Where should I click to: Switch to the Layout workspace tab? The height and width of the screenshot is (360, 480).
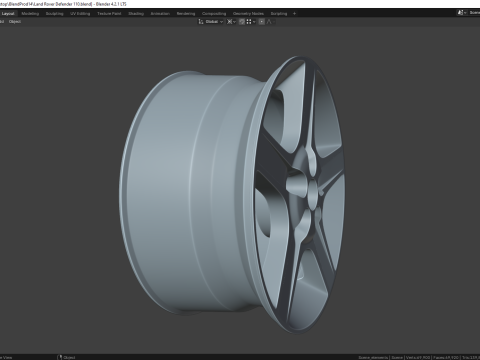8,14
